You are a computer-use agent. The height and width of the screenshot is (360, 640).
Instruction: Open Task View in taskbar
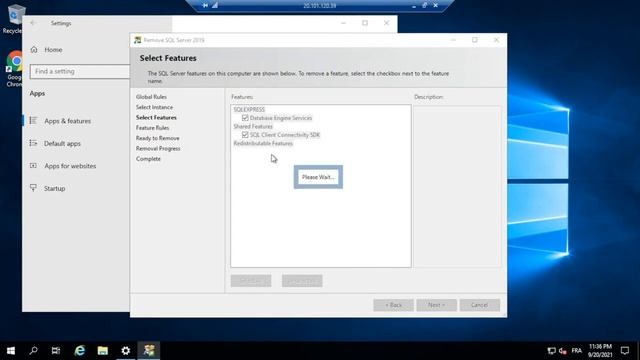(x=56, y=351)
